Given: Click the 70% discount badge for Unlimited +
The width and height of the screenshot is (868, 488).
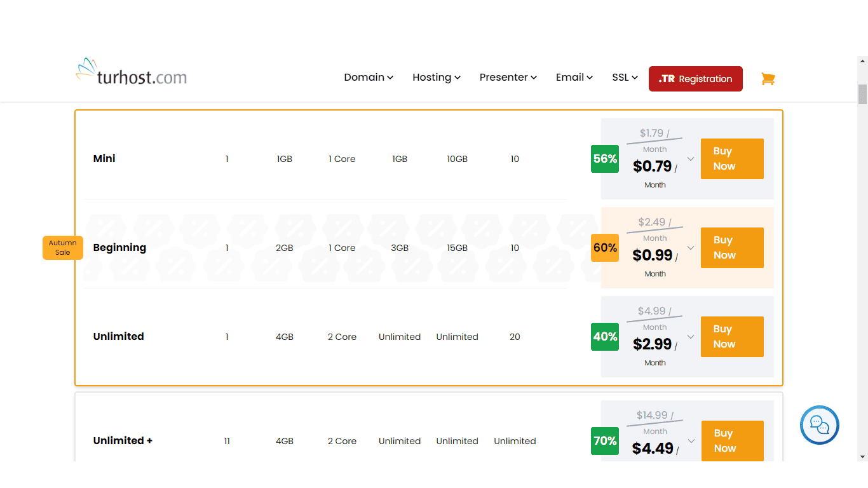Looking at the screenshot, I should pos(605,441).
